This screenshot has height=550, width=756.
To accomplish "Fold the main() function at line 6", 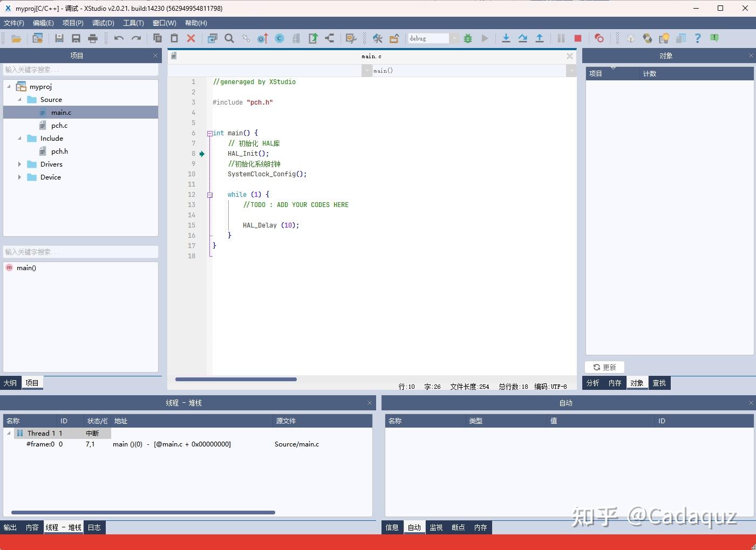I will tap(210, 133).
